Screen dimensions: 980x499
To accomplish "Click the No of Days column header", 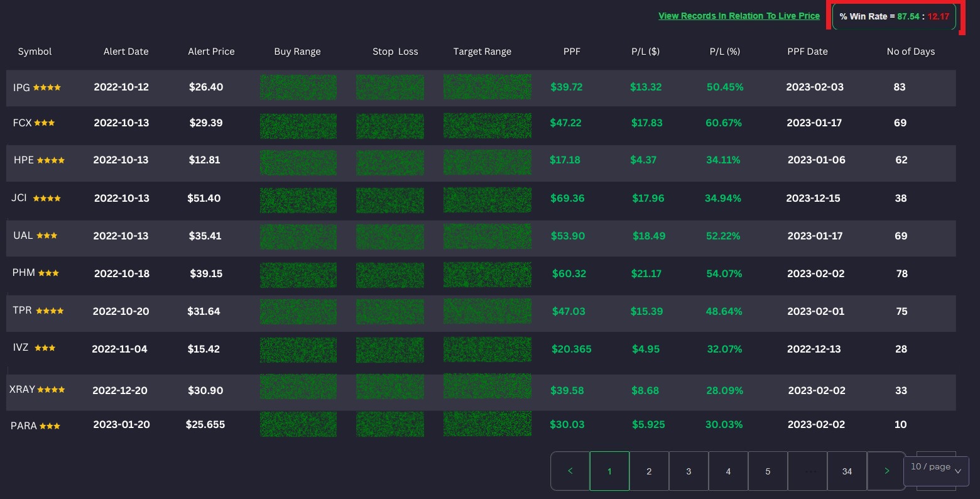I will coord(910,52).
